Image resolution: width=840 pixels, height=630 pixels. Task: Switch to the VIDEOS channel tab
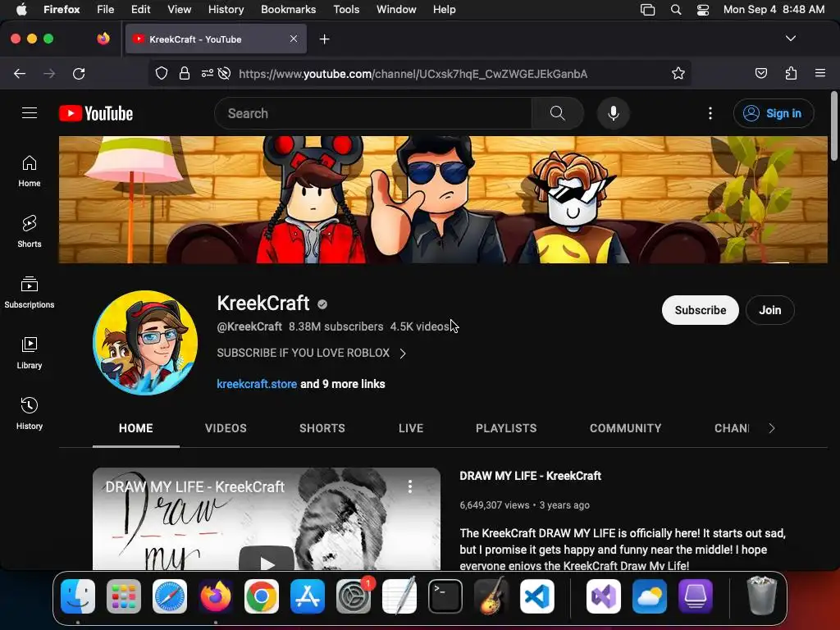(226, 428)
